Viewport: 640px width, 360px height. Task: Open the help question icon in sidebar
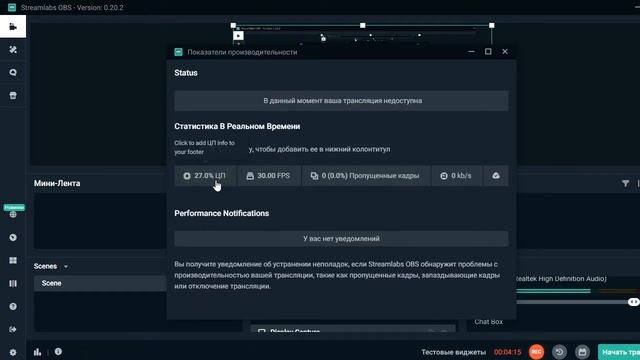(13, 306)
